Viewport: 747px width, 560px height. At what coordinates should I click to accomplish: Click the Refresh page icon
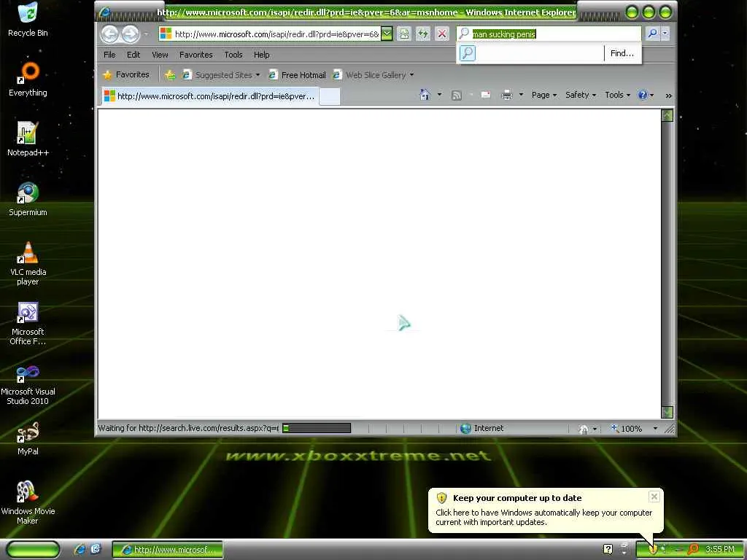coord(423,34)
